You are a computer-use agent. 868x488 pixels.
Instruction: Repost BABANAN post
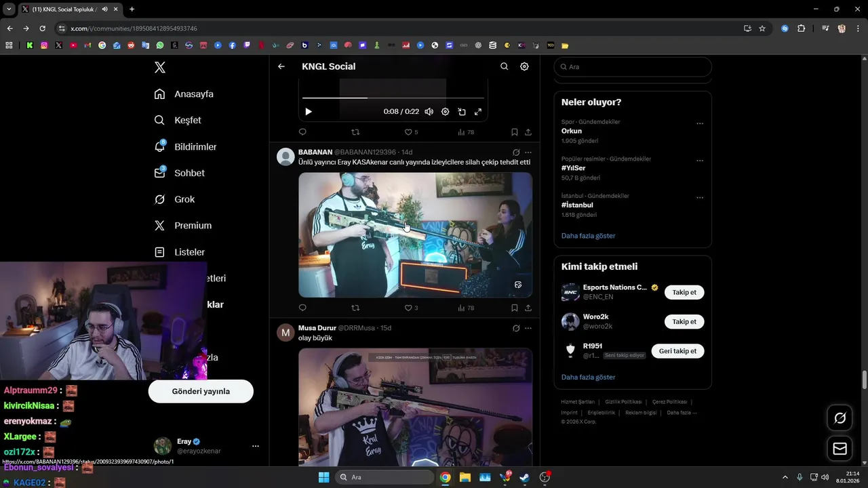(355, 308)
